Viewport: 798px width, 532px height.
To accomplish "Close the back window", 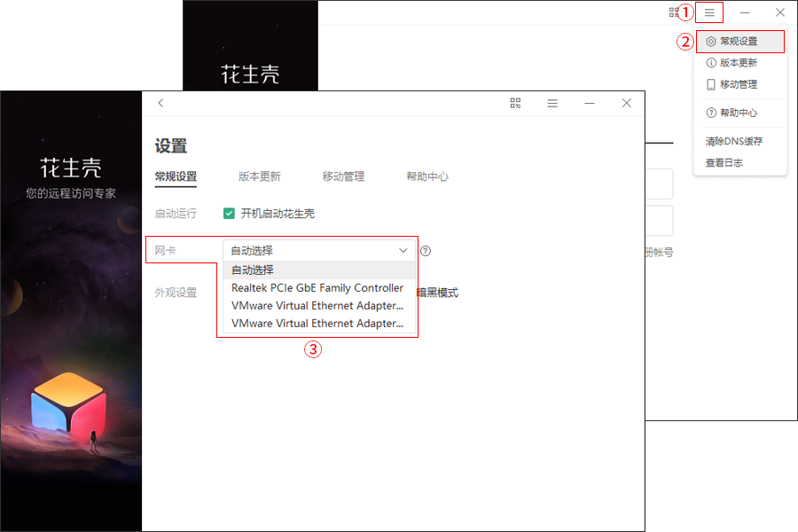I will pos(780,12).
